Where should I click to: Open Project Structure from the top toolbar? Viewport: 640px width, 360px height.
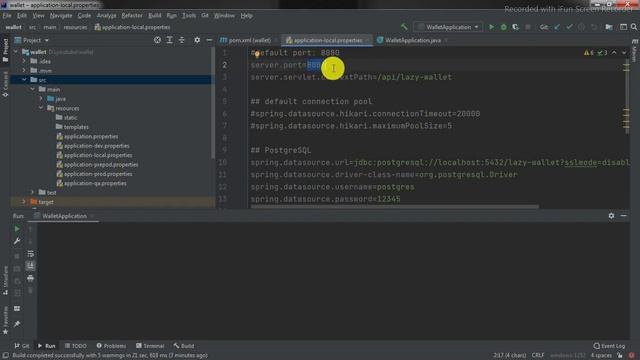pos(609,27)
